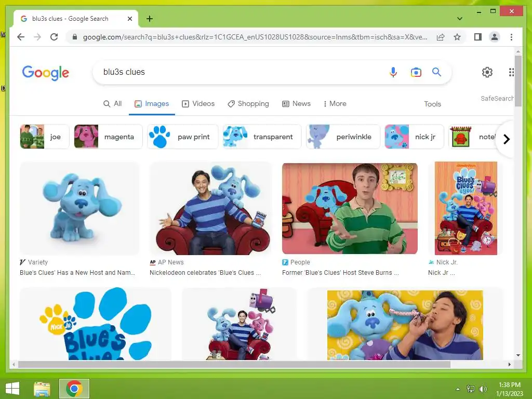The width and height of the screenshot is (532, 399).
Task: Switch to the News tab
Action: click(296, 104)
